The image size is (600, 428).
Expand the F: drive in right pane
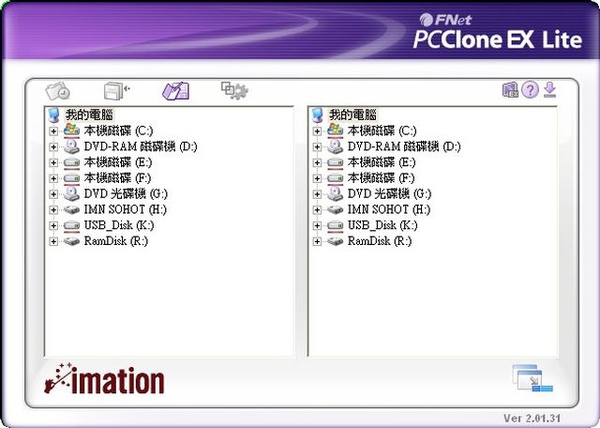coord(317,178)
